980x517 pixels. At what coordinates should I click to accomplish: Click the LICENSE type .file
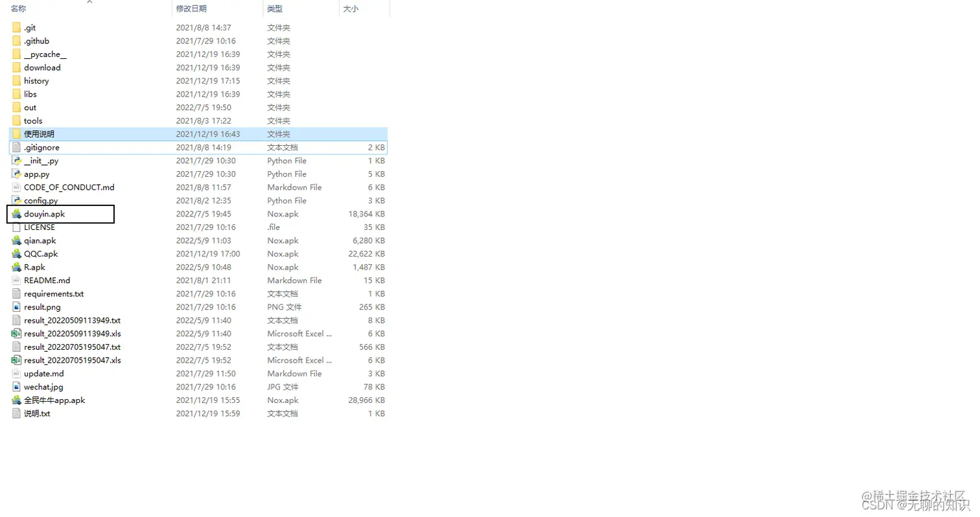(x=274, y=227)
